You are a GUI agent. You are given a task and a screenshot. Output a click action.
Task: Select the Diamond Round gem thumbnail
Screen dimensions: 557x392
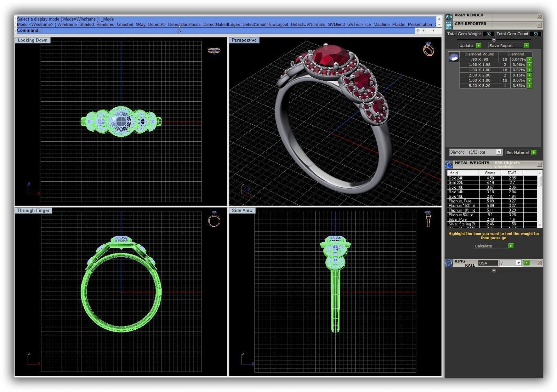click(x=454, y=57)
